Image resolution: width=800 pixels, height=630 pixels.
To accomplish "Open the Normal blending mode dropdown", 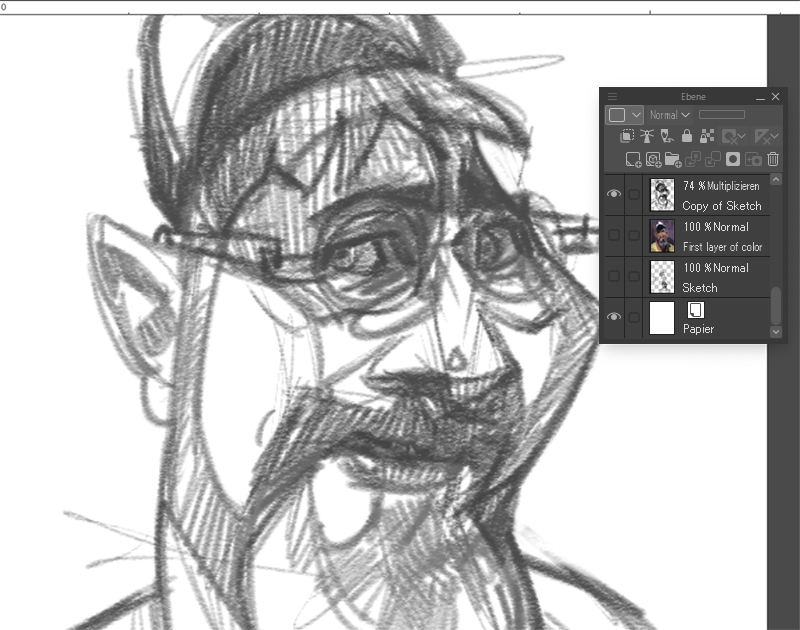I will pos(670,115).
